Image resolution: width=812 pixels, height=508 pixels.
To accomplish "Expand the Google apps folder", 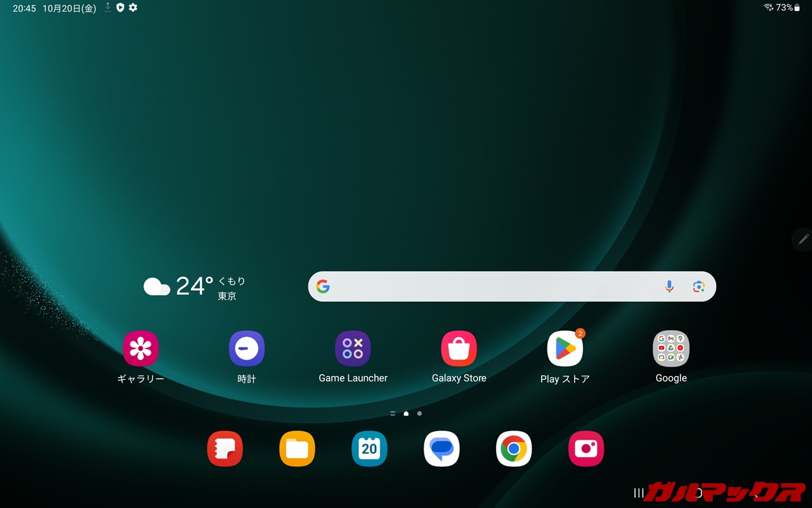I will pos(671,349).
